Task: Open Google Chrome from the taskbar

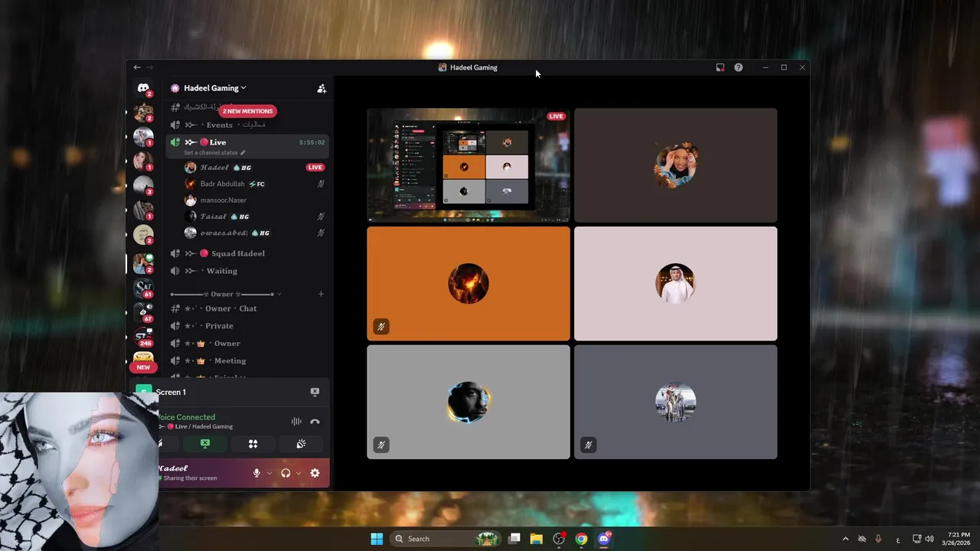Action: click(x=581, y=539)
